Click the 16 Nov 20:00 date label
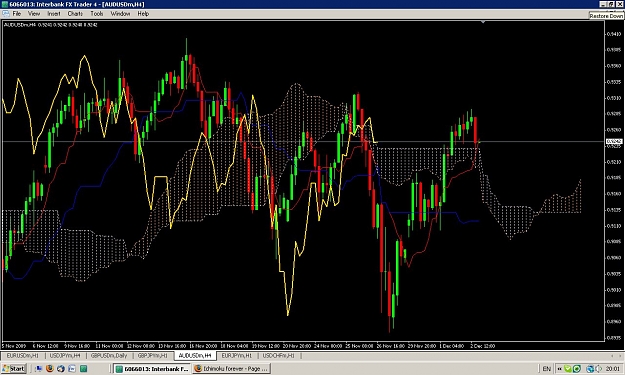625x375 pixels. tap(203, 346)
